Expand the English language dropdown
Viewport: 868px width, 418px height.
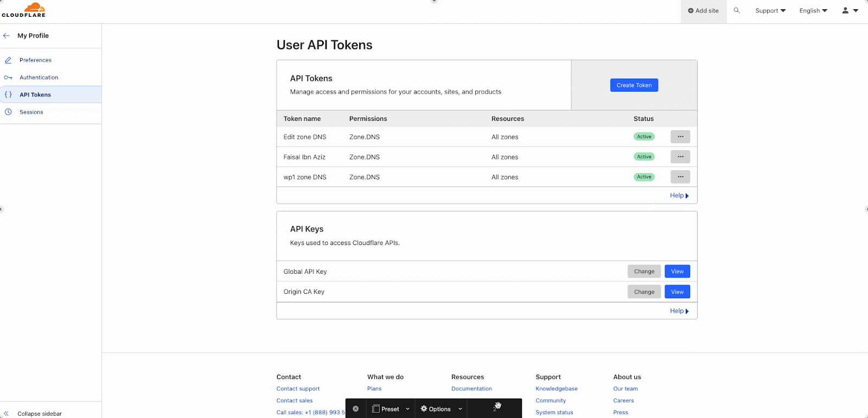[813, 11]
